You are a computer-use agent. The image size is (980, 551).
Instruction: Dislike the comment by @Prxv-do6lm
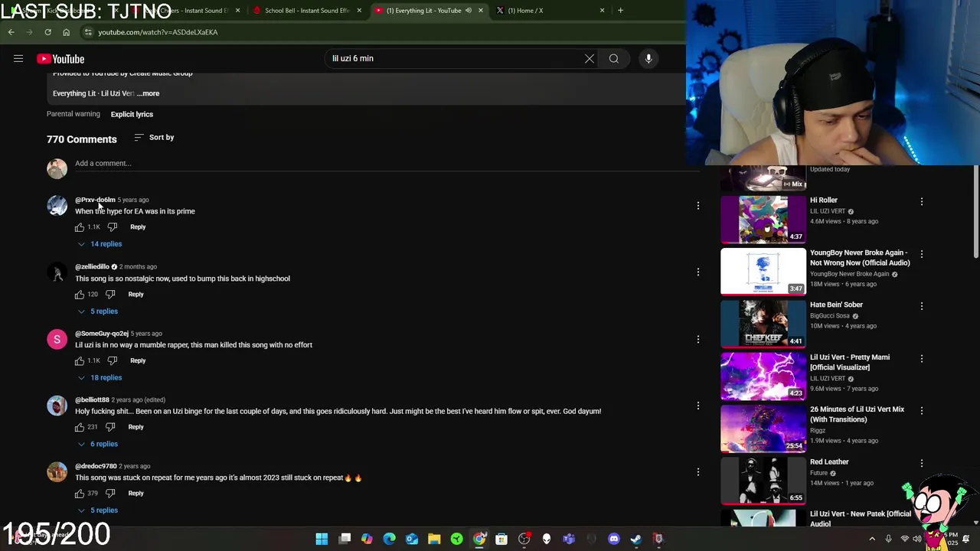tap(113, 227)
